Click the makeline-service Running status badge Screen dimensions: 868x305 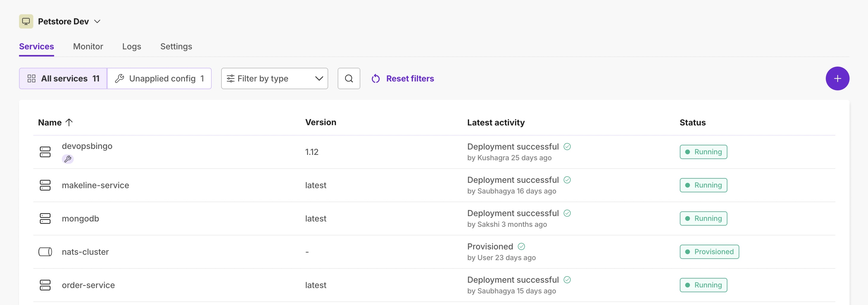703,185
